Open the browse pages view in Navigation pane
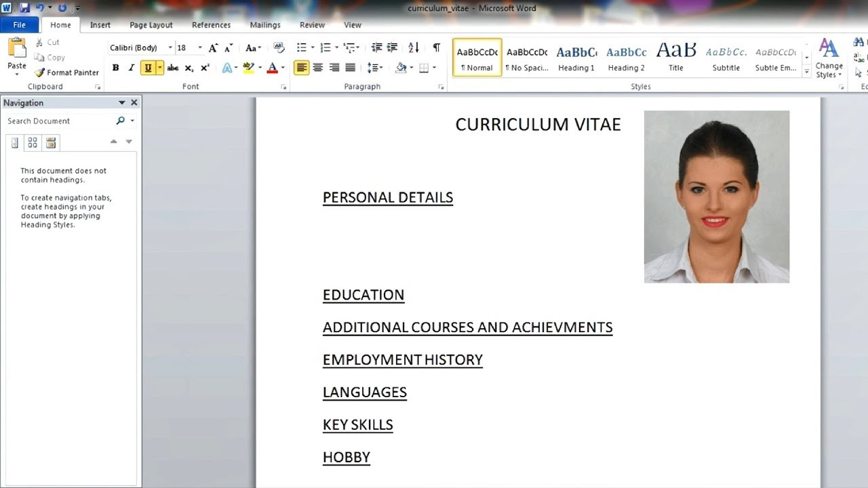868x488 pixels. (33, 142)
